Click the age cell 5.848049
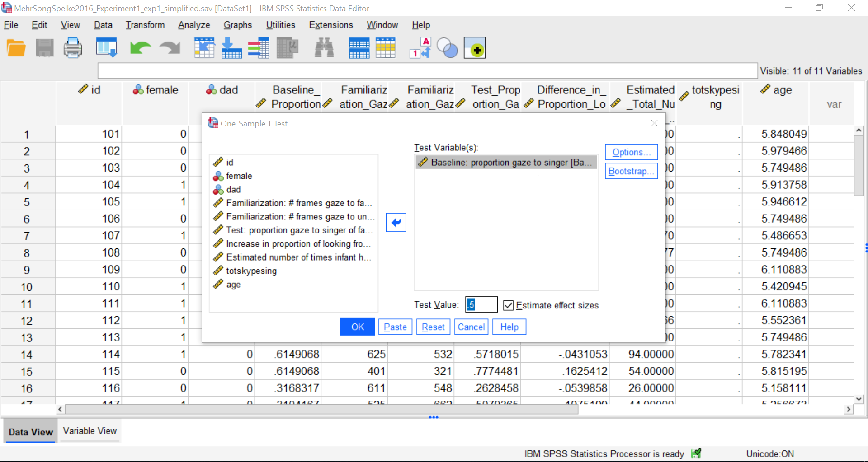 776,134
